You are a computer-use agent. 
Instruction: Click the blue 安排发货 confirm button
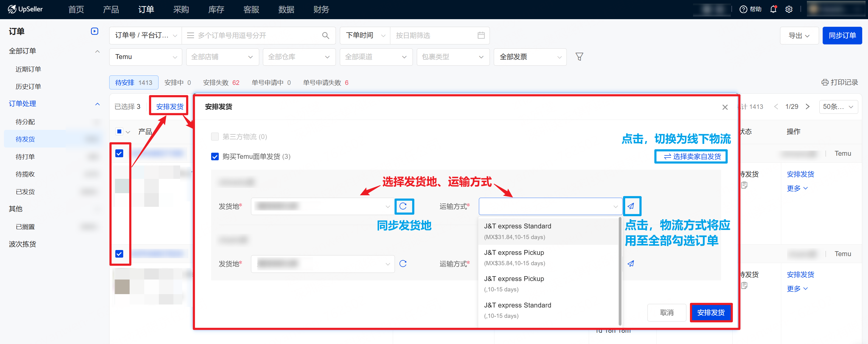[x=711, y=312]
